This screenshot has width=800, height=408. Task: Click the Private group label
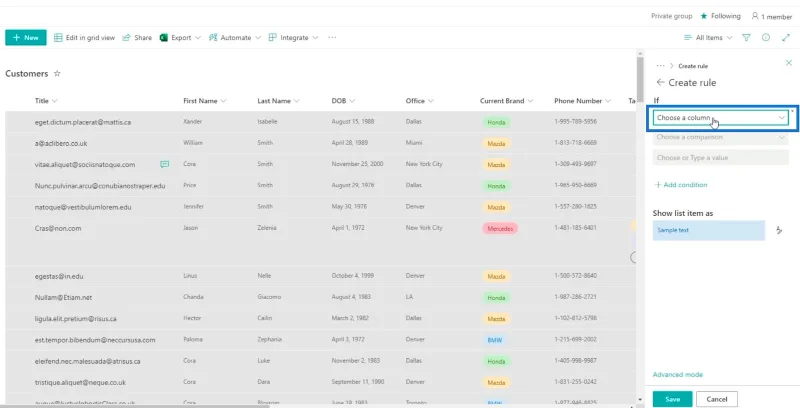click(671, 16)
